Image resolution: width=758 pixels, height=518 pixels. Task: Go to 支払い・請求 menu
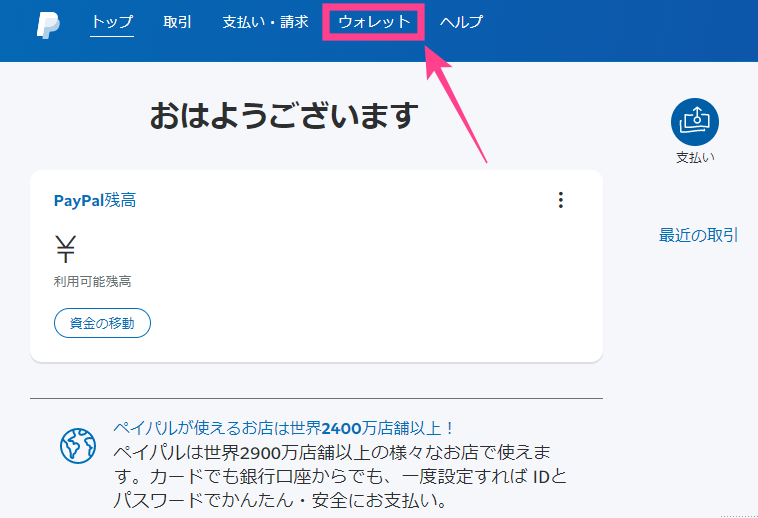coord(265,22)
